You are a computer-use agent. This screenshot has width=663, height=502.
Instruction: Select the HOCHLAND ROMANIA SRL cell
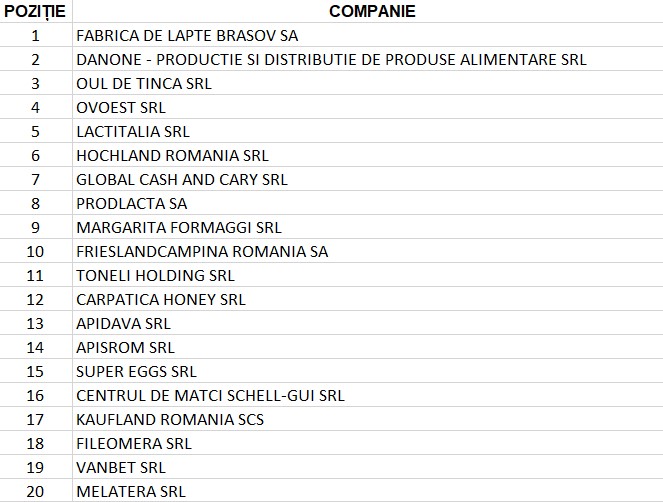coord(172,155)
